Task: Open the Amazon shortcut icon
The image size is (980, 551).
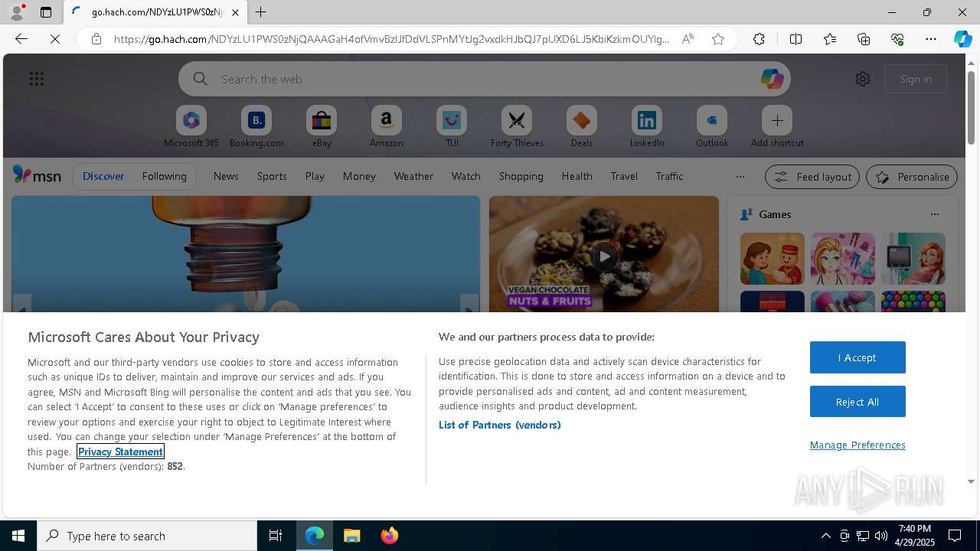Action: pyautogui.click(x=386, y=120)
